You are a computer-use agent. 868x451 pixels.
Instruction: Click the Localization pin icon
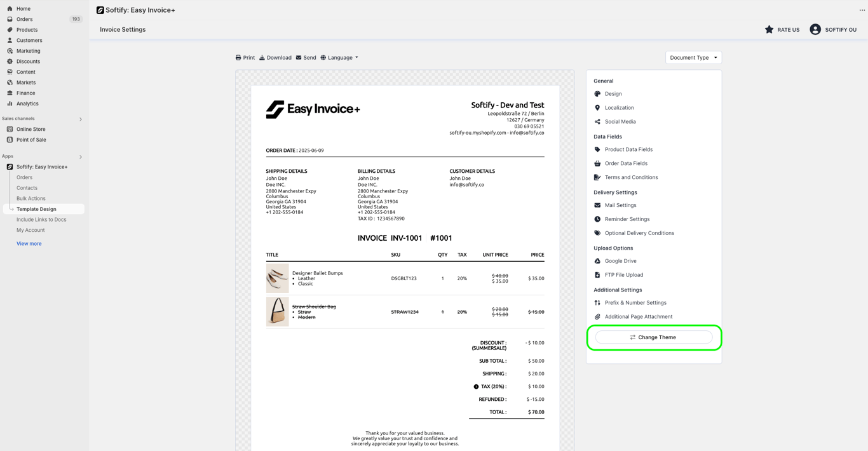click(x=597, y=108)
